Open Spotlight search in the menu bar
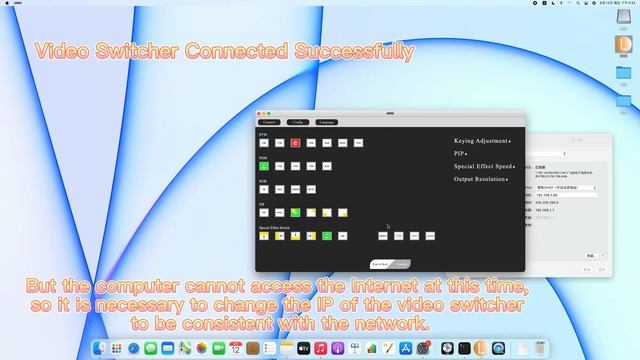This screenshot has height=360, width=640. tap(578, 3)
